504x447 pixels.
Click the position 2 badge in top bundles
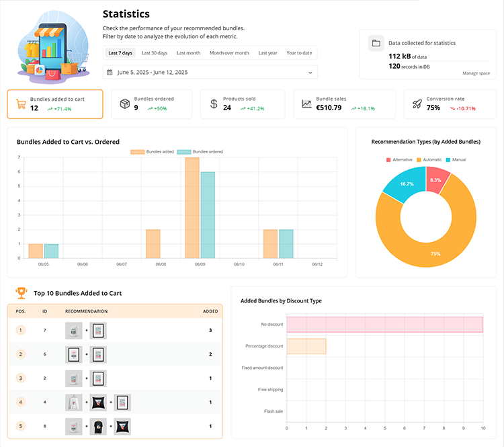tap(21, 354)
